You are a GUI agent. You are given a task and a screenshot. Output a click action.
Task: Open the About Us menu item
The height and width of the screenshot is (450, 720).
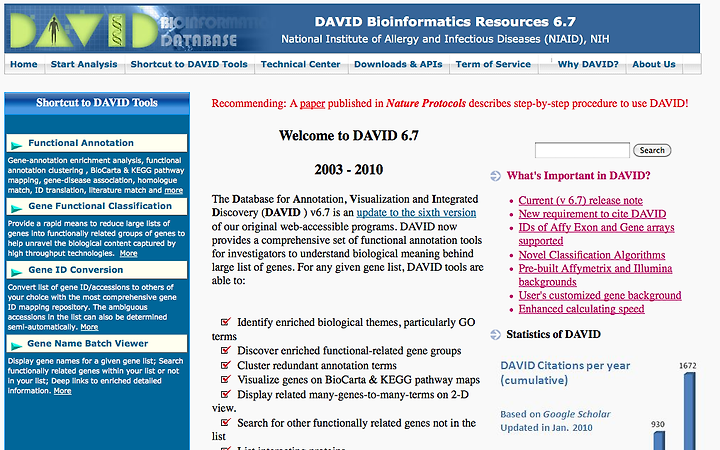click(x=654, y=64)
